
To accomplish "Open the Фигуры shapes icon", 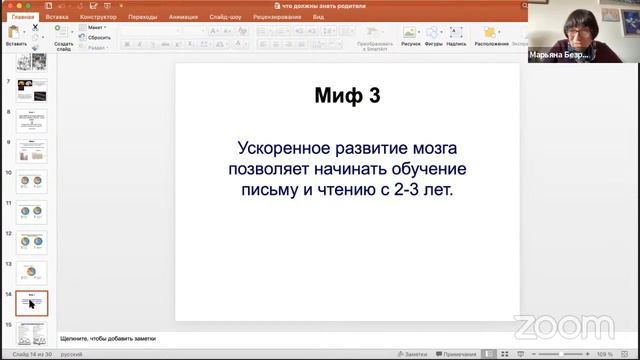I will [x=432, y=32].
